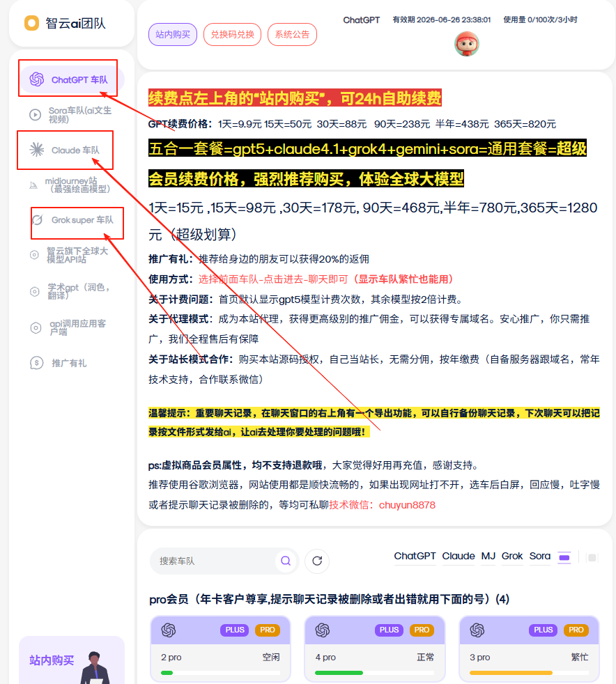Click the red-haired user avatar
The width and height of the screenshot is (616, 684).
pyautogui.click(x=467, y=44)
